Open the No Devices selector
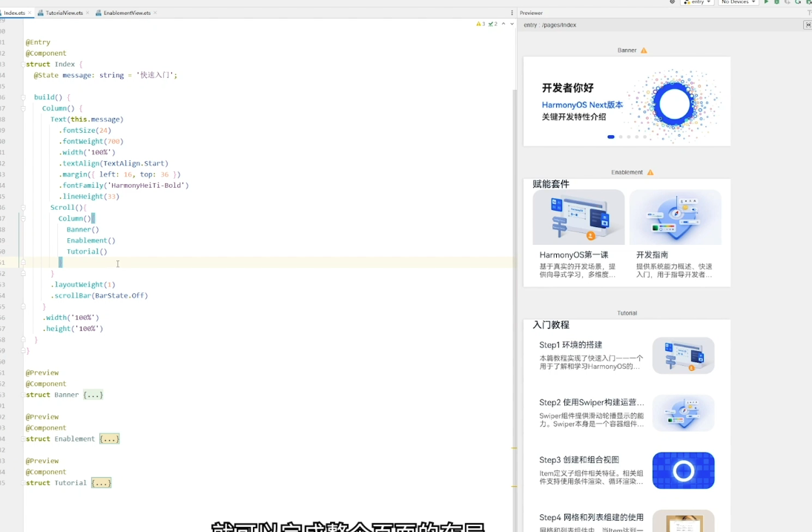This screenshot has width=812, height=532. (738, 2)
